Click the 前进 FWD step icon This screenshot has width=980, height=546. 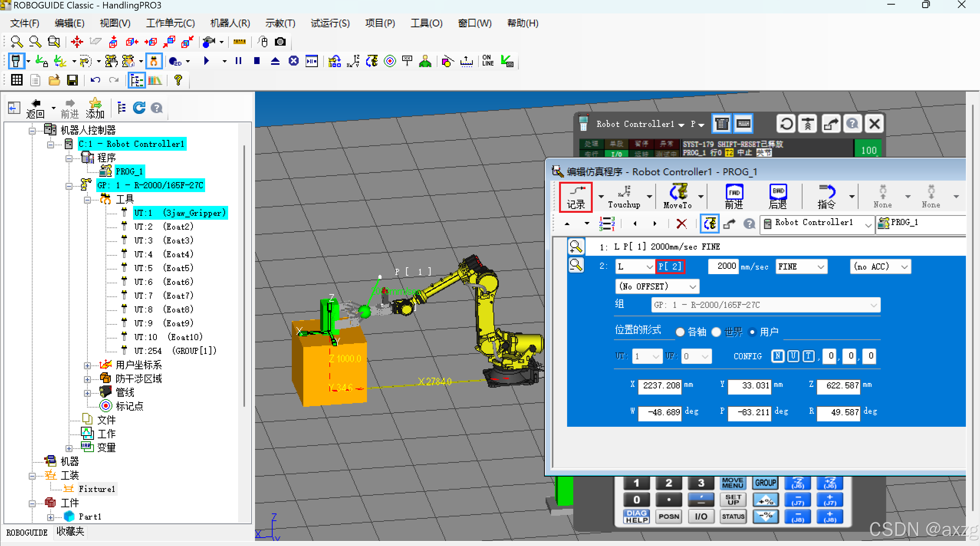click(734, 197)
